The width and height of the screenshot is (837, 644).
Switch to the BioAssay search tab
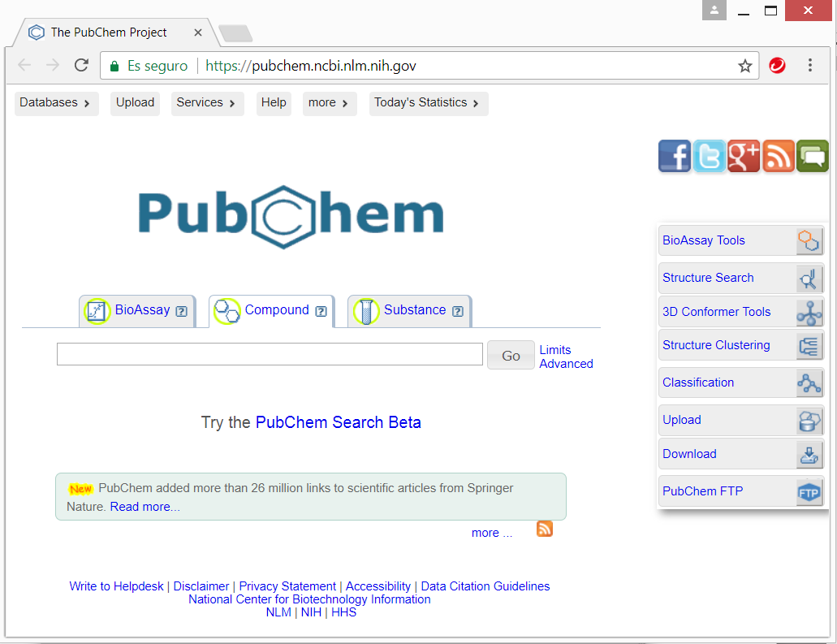[x=138, y=311]
